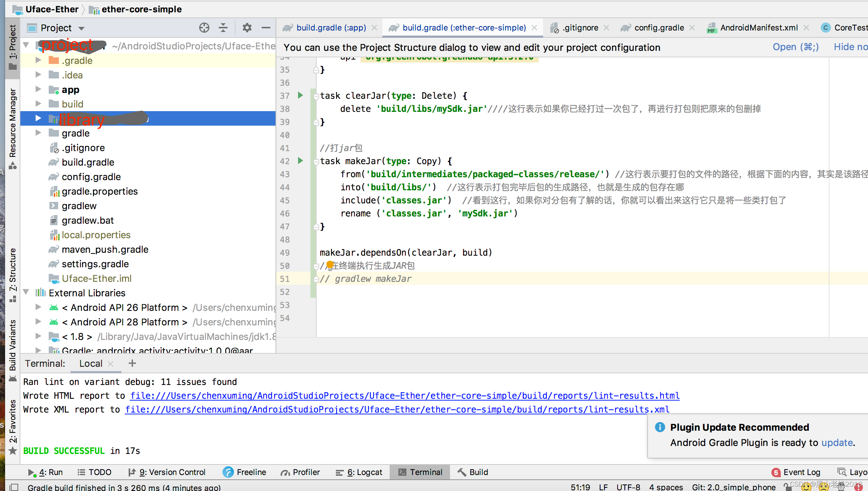
Task: Hide the Project tool window with minus icon
Action: tap(266, 28)
